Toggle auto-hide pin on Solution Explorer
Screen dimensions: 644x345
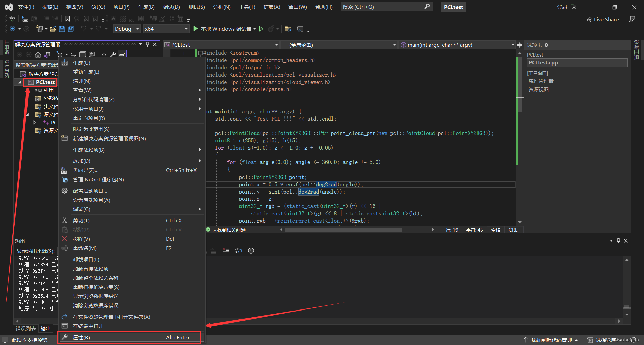(147, 44)
